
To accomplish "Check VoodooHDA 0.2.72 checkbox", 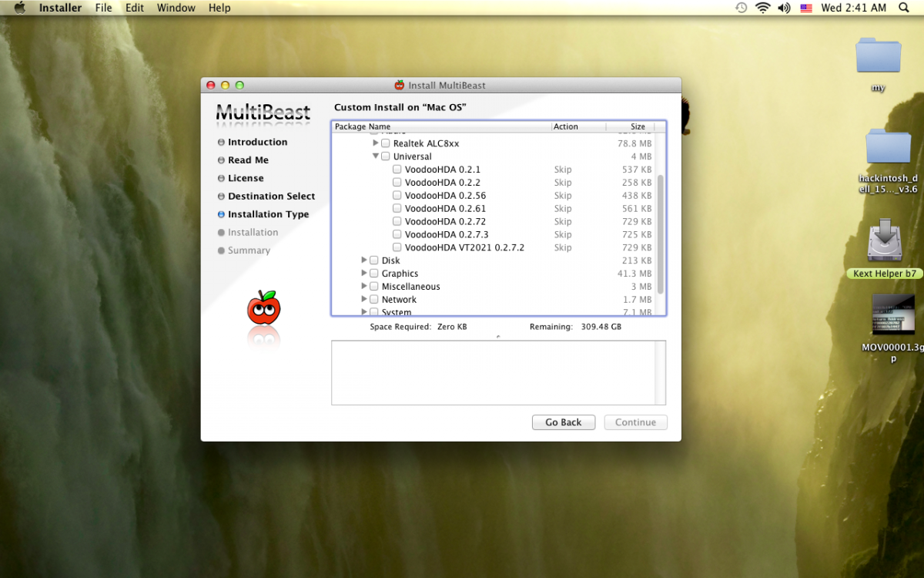I will pyautogui.click(x=397, y=221).
